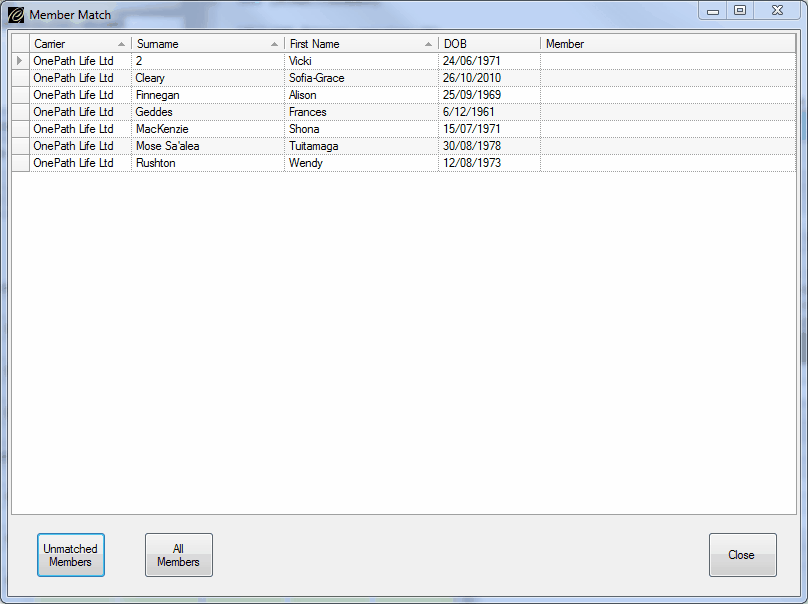Click empty Member cell in Rushton's row

pos(668,163)
